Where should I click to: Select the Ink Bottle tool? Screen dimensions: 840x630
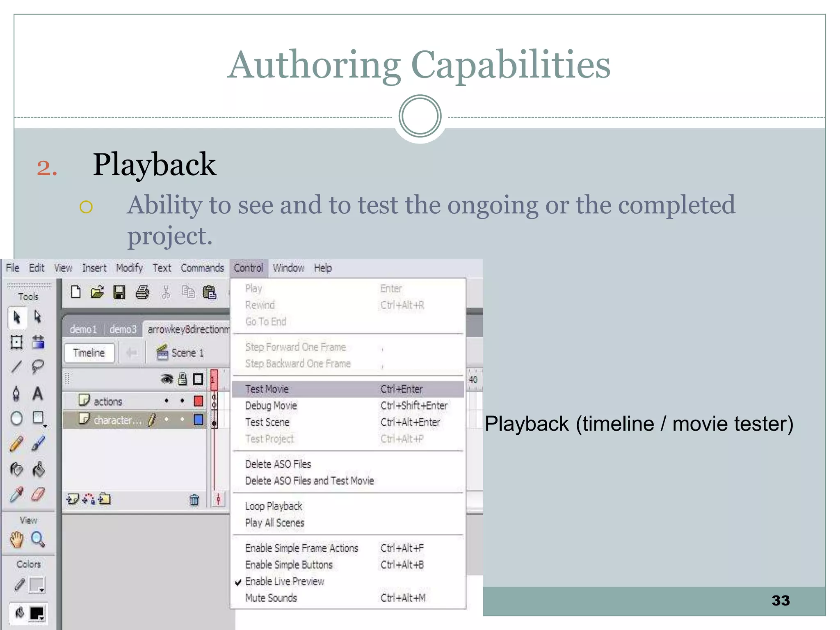(x=16, y=469)
